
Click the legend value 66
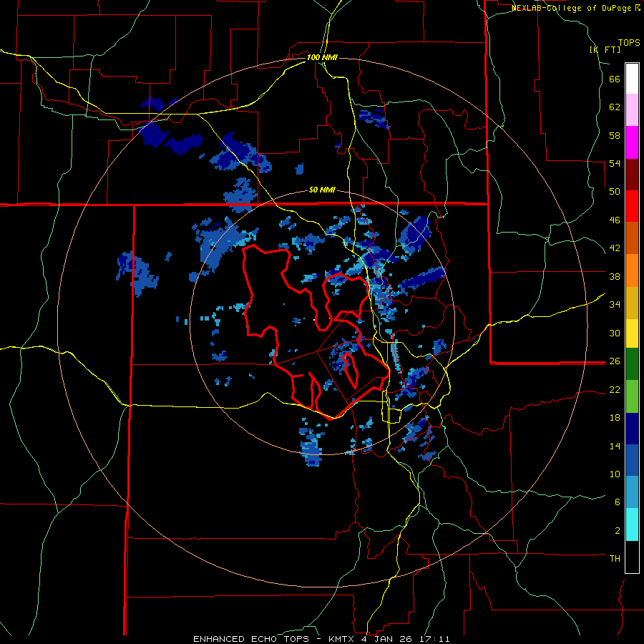[615, 79]
